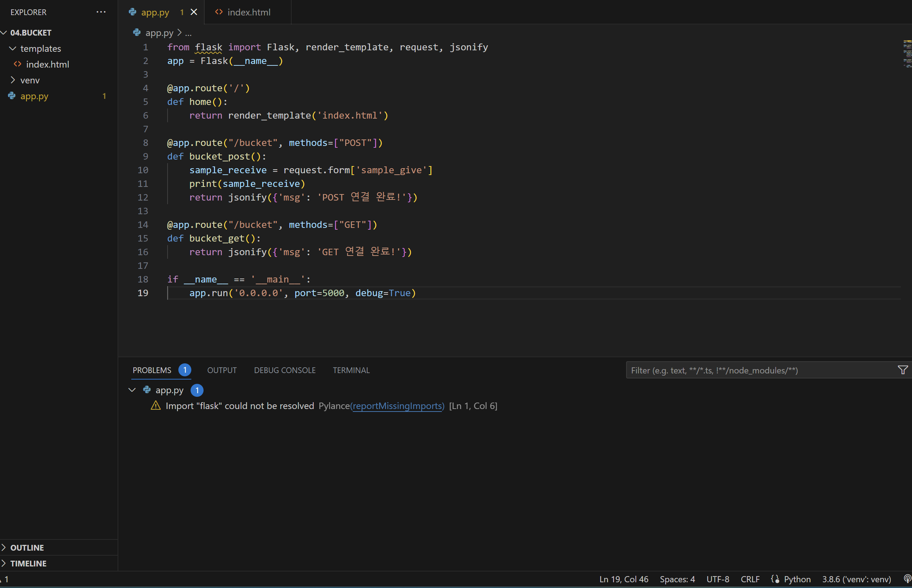Click 'render_template' in the line 6 return statement
The width and height of the screenshot is (912, 588).
[269, 115]
